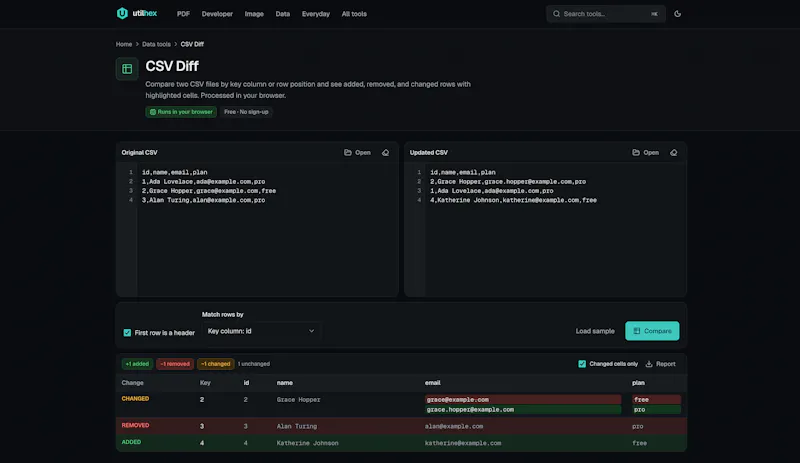Click the email column header
Screen dimensions: 800x463
(433, 383)
